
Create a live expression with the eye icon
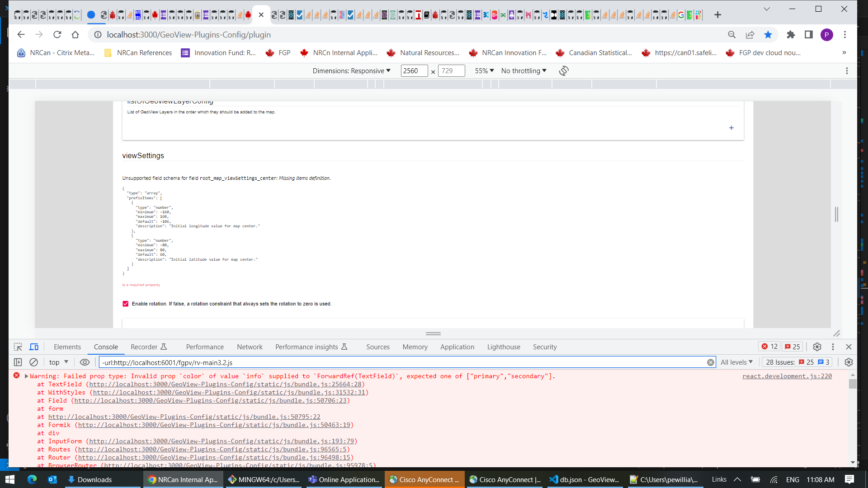[x=85, y=362]
